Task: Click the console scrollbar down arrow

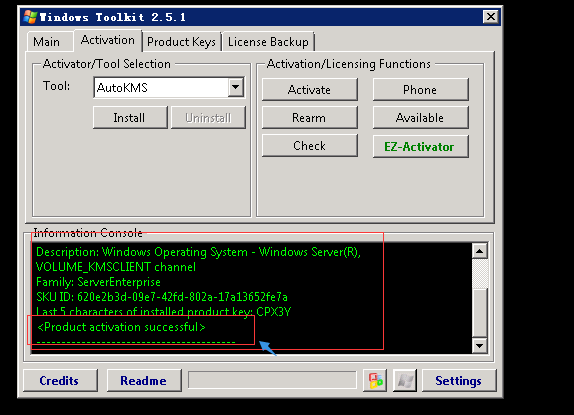Action: click(x=480, y=345)
